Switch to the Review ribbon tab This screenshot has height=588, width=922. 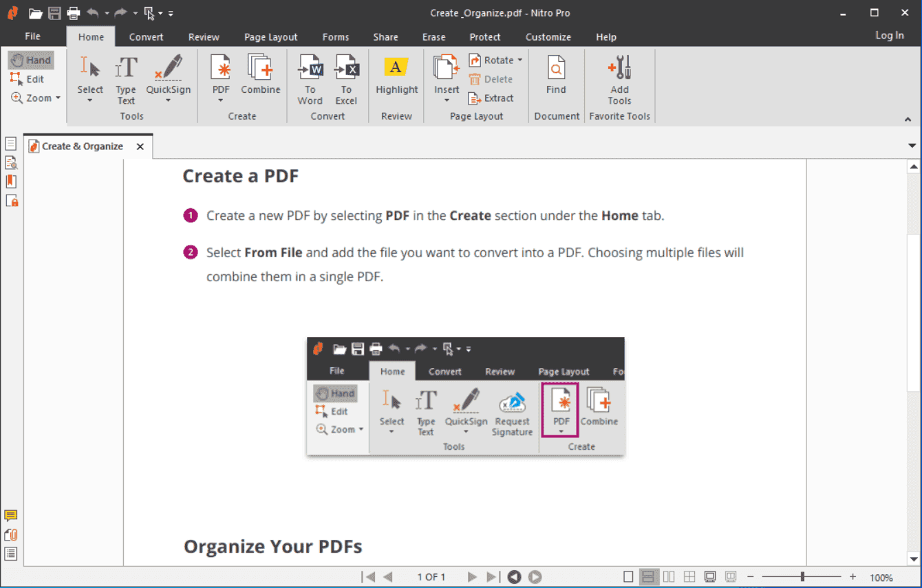pos(204,37)
